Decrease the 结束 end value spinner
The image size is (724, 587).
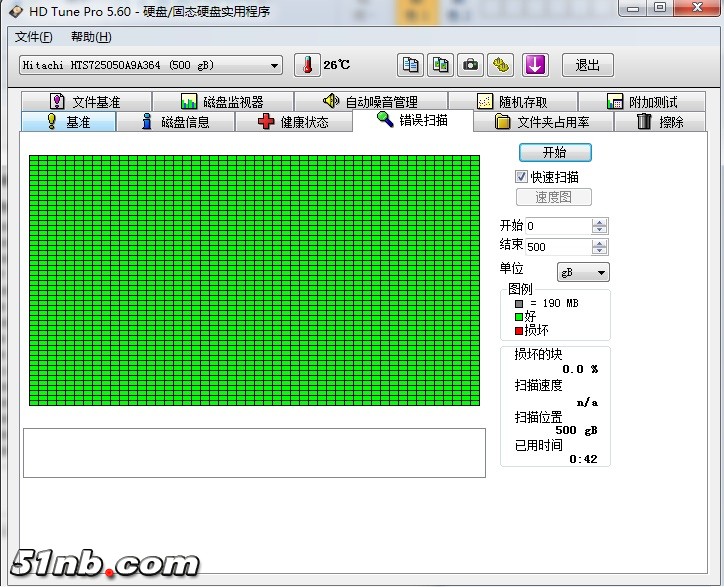coord(599,251)
